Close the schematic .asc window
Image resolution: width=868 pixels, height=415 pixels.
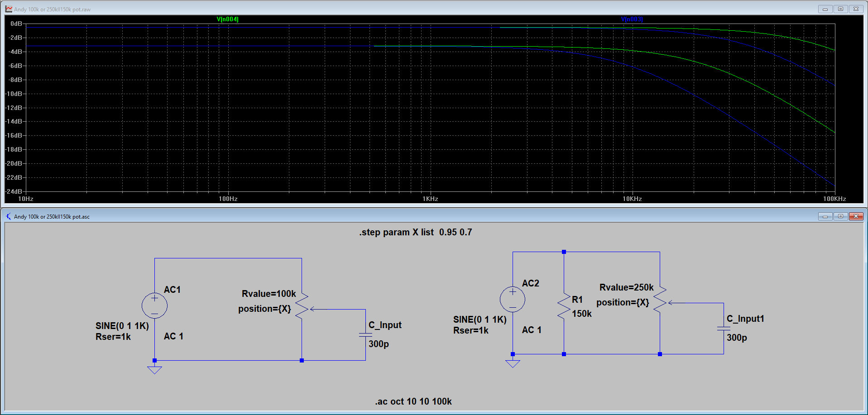856,216
